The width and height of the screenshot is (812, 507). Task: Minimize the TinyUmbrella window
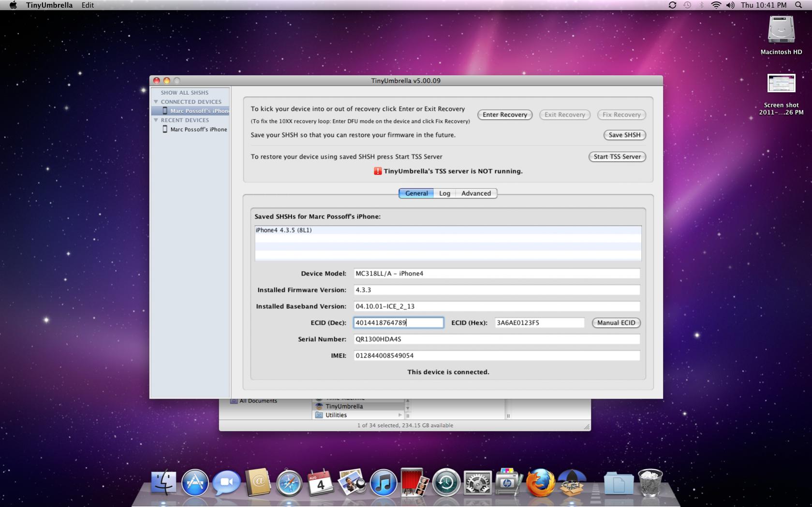(166, 81)
